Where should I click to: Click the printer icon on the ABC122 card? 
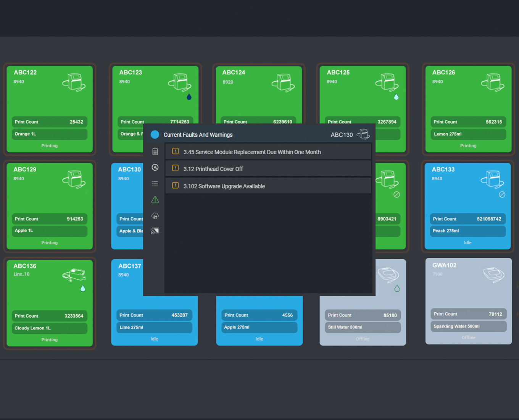pos(74,82)
